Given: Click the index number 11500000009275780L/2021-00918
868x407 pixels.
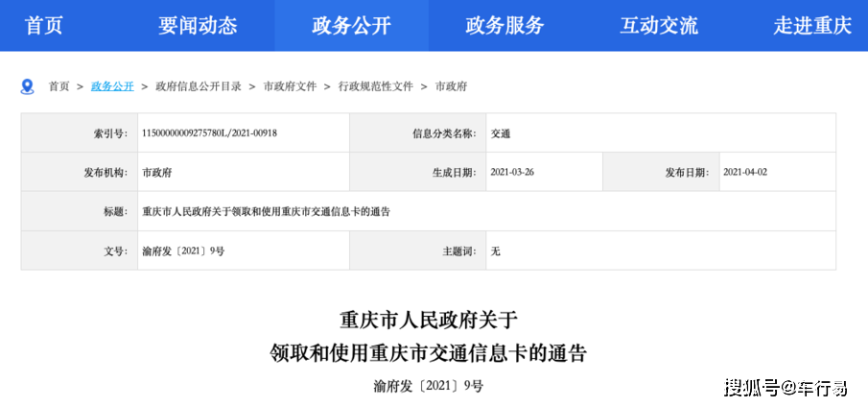Looking at the screenshot, I should 210,132.
